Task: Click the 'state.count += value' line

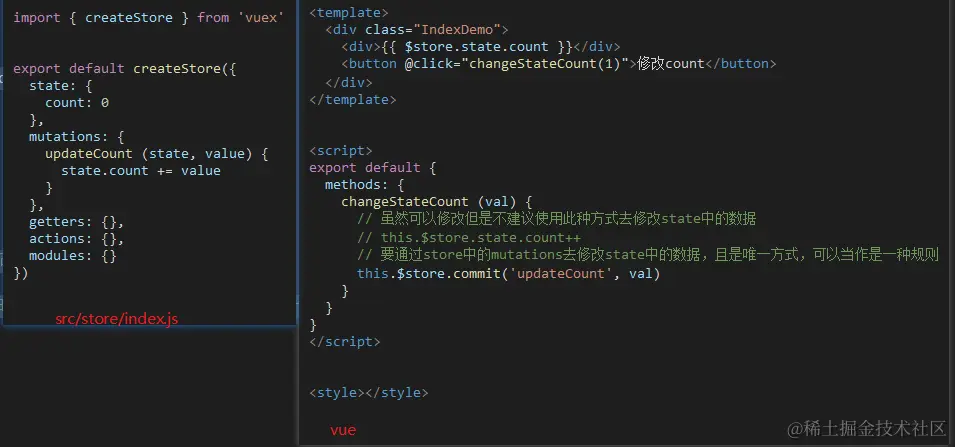Action: 141,171
